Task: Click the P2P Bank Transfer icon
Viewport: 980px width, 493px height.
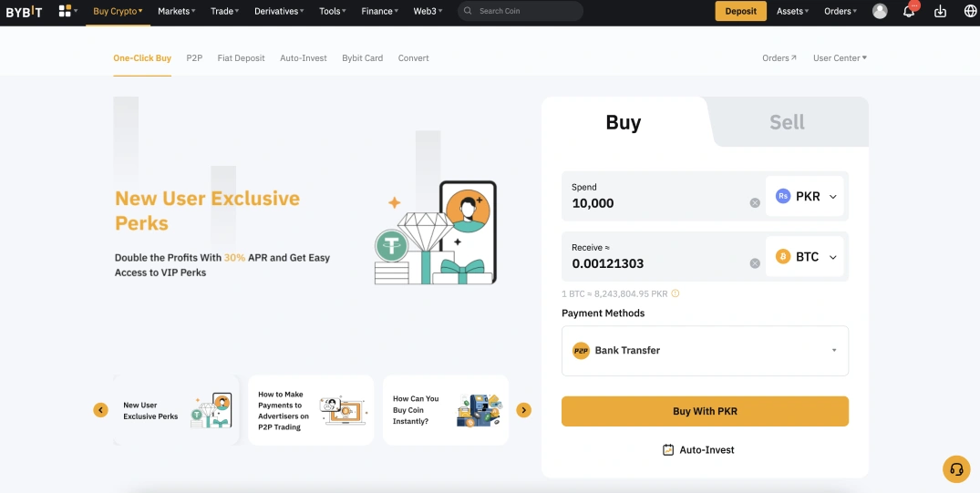Action: (x=582, y=351)
